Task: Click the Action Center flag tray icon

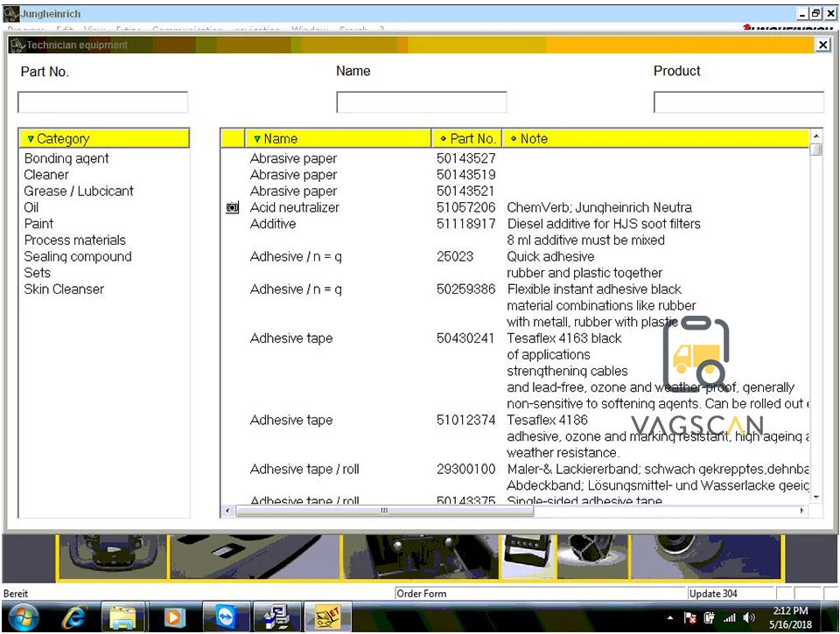Action: (x=690, y=618)
